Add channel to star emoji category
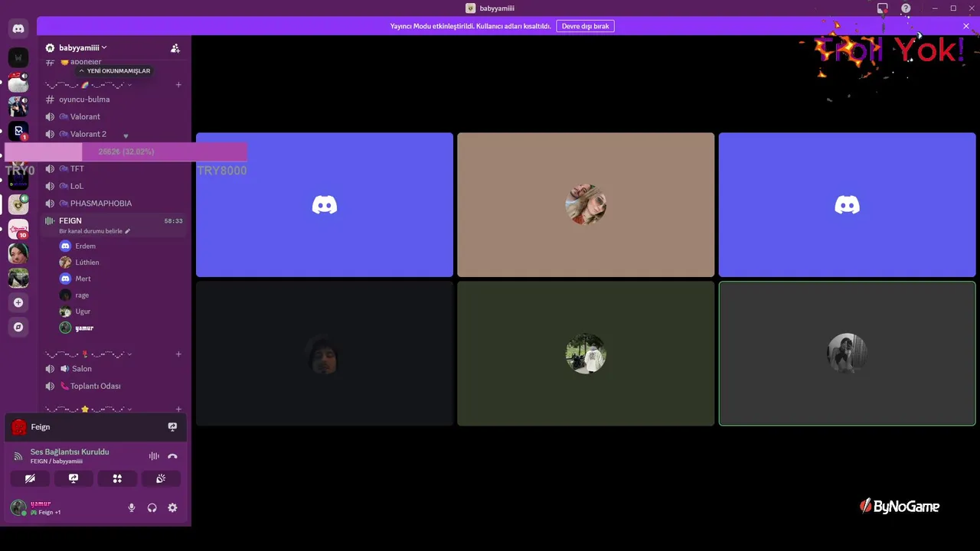 (x=178, y=409)
